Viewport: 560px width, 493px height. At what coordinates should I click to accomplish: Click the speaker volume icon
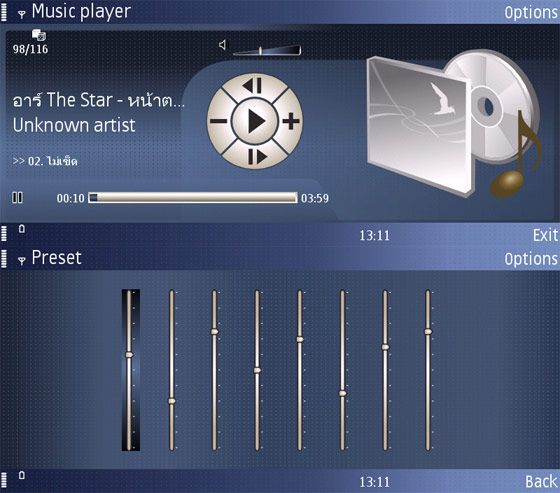(222, 45)
